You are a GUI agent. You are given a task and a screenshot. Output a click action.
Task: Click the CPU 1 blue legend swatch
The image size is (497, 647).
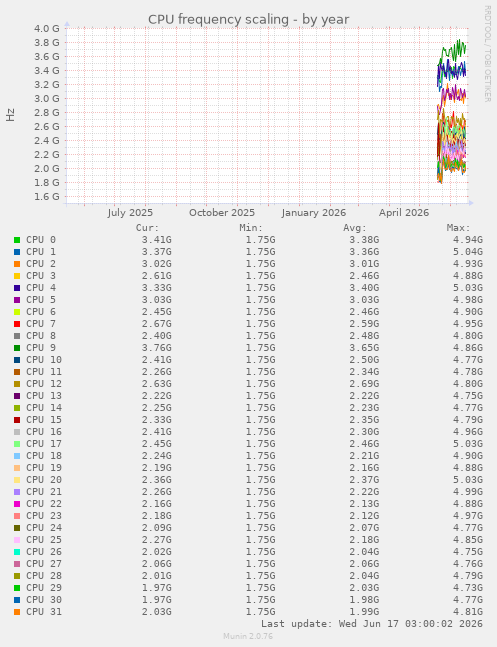click(17, 252)
